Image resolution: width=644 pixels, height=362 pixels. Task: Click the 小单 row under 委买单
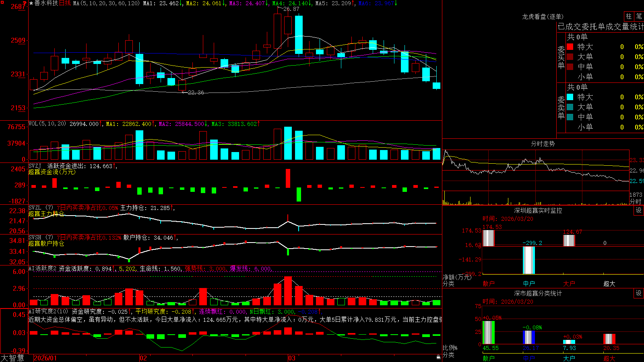(x=605, y=77)
